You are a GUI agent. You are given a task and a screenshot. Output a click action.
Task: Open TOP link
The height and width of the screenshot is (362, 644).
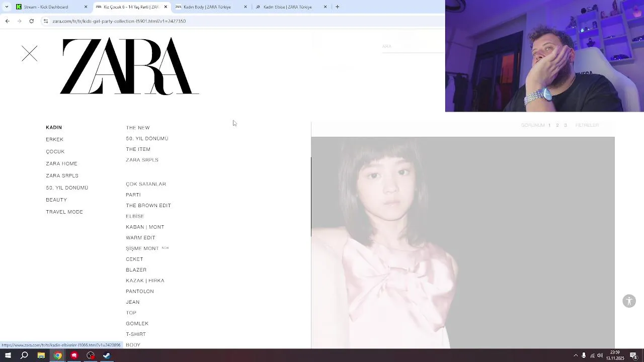coord(131,313)
